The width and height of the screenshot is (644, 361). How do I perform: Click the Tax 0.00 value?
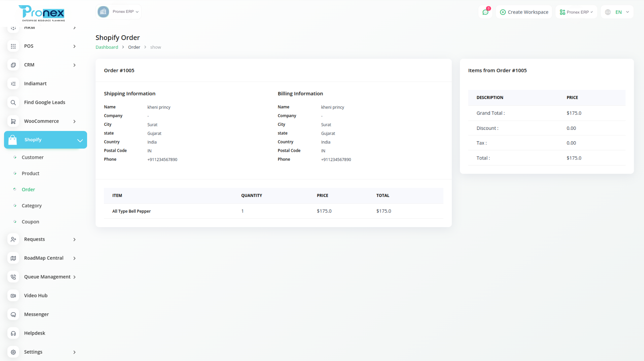point(571,143)
